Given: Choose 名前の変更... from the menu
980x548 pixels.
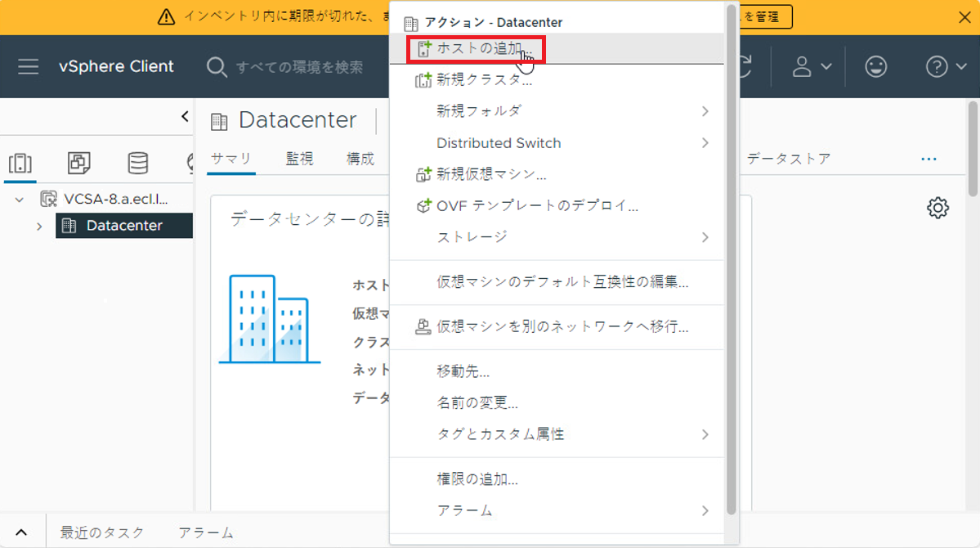Looking at the screenshot, I should point(557,403).
